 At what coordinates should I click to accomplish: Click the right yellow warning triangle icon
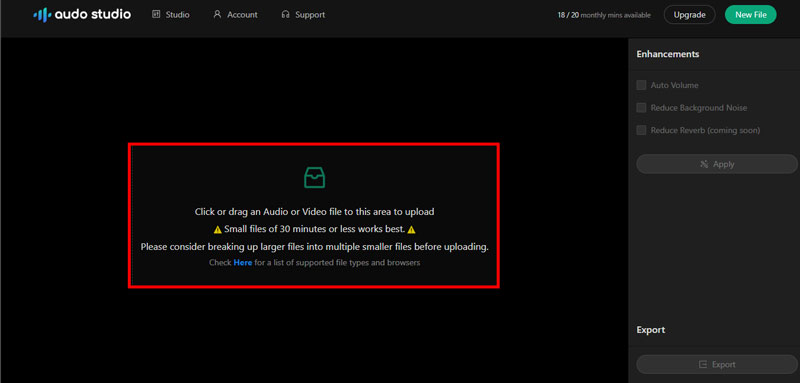click(412, 229)
